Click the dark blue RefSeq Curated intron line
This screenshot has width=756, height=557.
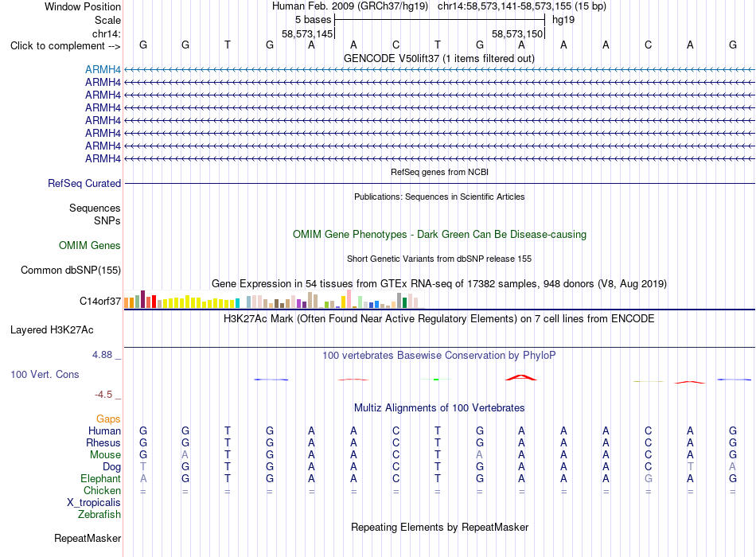click(x=439, y=183)
